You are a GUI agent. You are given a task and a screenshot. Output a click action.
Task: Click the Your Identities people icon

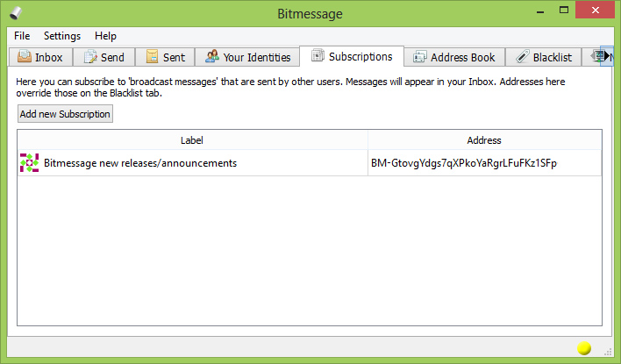pyautogui.click(x=212, y=57)
